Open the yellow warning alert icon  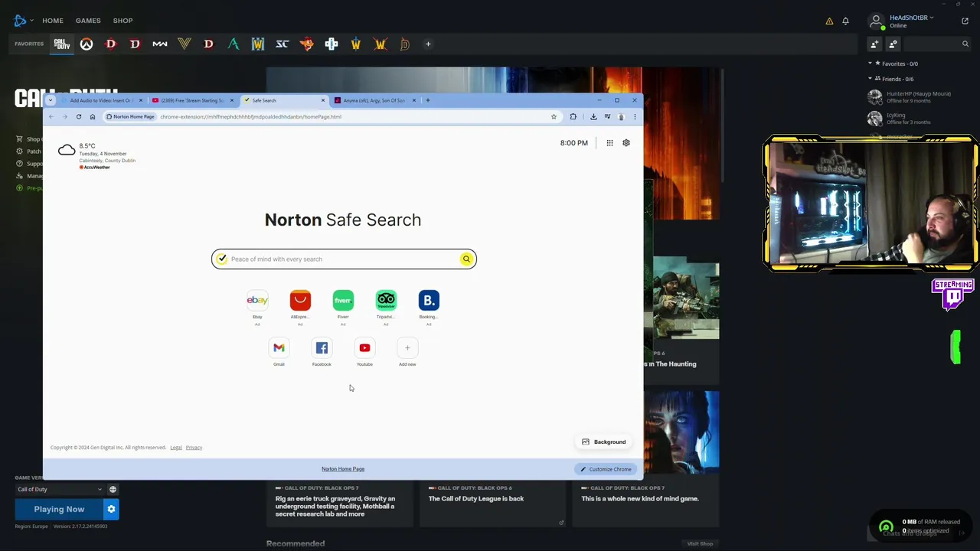(829, 21)
